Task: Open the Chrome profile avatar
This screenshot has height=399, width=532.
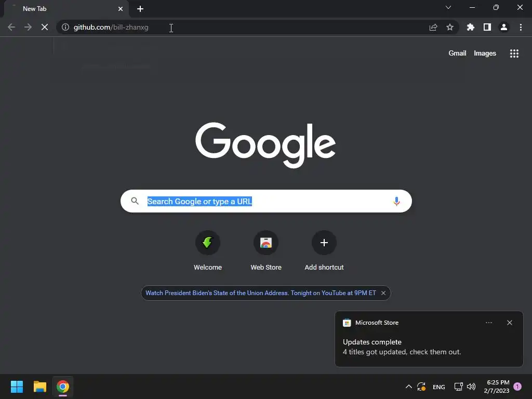Action: click(x=504, y=27)
